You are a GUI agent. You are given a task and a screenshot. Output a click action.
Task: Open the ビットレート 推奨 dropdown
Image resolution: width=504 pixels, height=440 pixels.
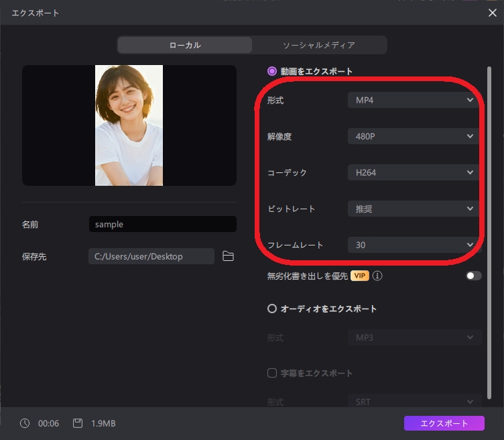(414, 209)
